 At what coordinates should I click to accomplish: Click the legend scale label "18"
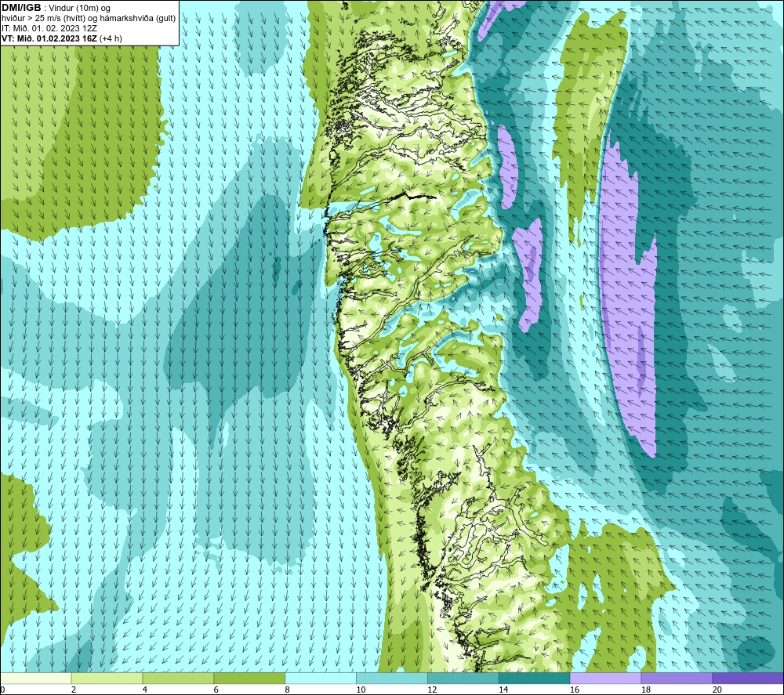[x=645, y=690]
